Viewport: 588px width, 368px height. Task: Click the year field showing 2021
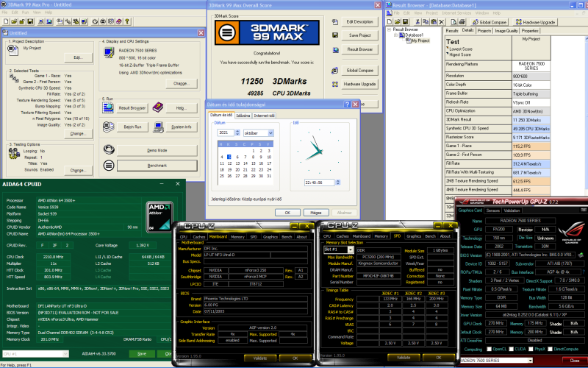[226, 132]
